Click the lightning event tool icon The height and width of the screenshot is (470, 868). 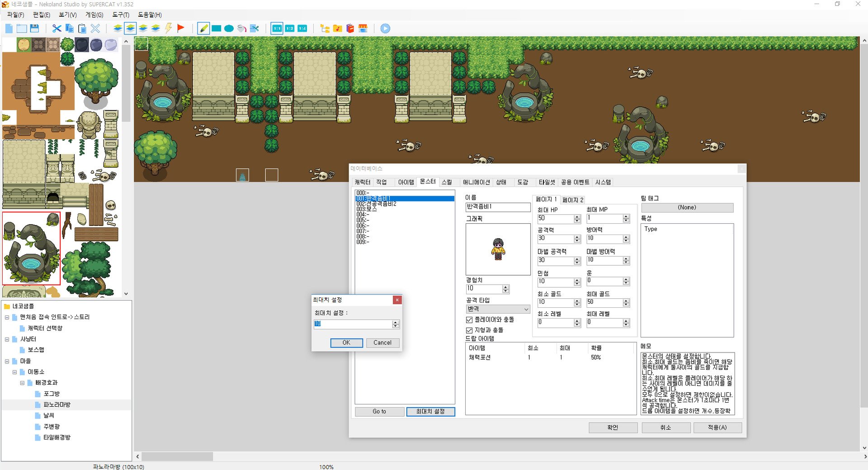click(168, 28)
